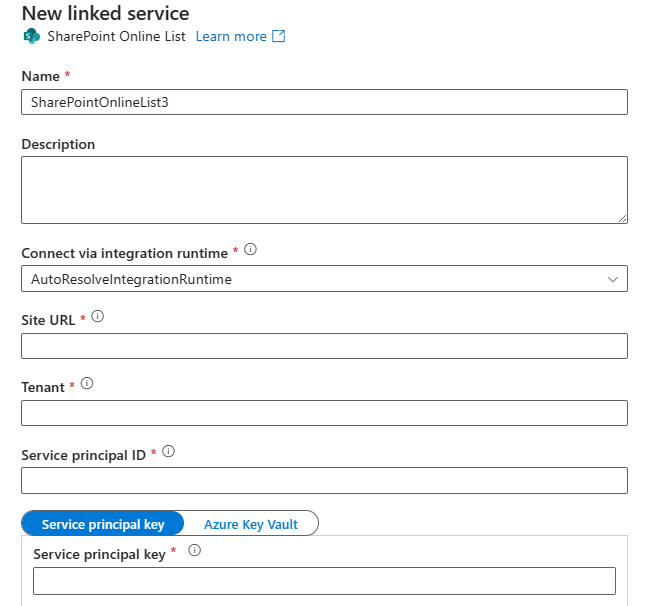Click info icon beside Tenant label
The width and height of the screenshot is (645, 606).
tap(87, 383)
